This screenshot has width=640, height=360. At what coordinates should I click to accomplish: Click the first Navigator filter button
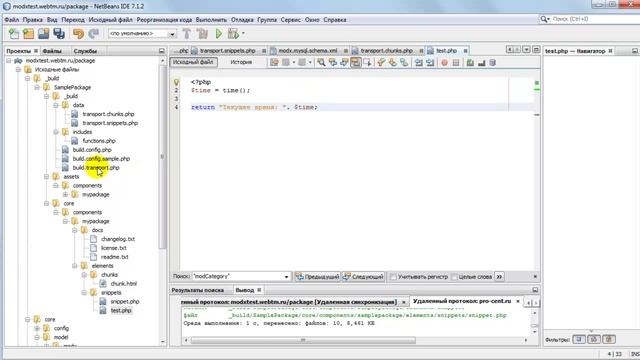pos(579,339)
